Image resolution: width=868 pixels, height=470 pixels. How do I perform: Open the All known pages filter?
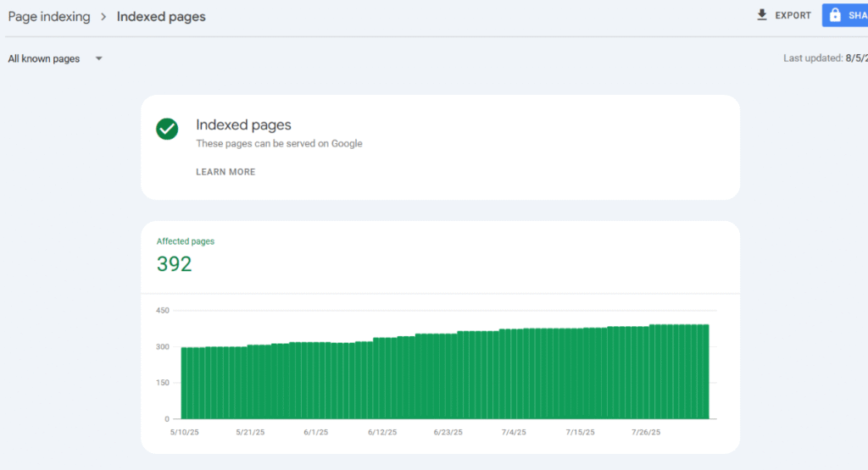tap(44, 58)
